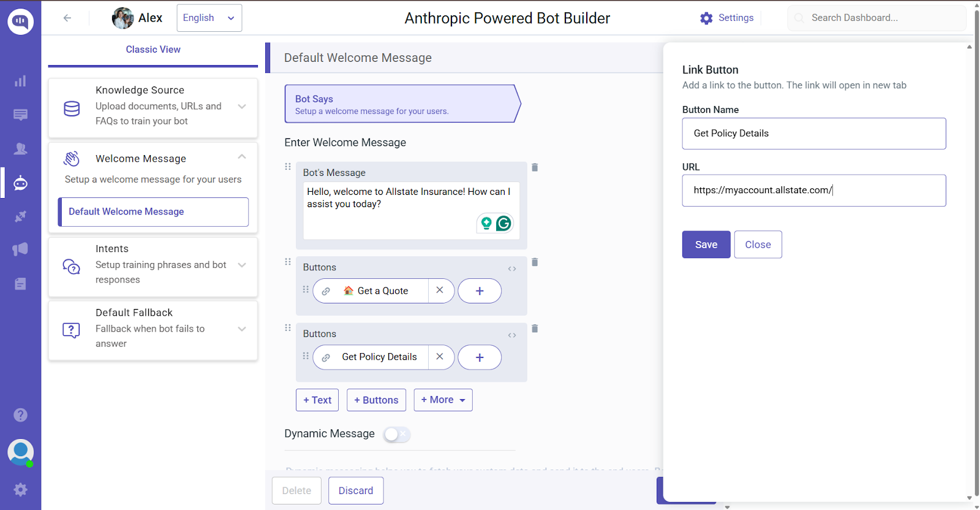Delete the Bot's Message block
This screenshot has height=510, width=980.
pyautogui.click(x=535, y=167)
